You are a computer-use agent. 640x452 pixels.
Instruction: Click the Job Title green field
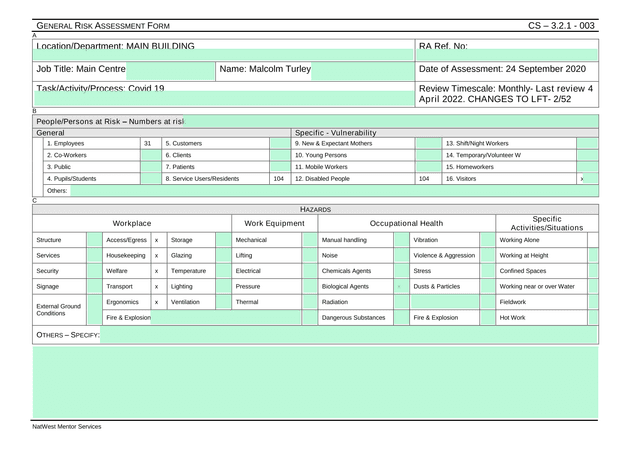[170, 71]
